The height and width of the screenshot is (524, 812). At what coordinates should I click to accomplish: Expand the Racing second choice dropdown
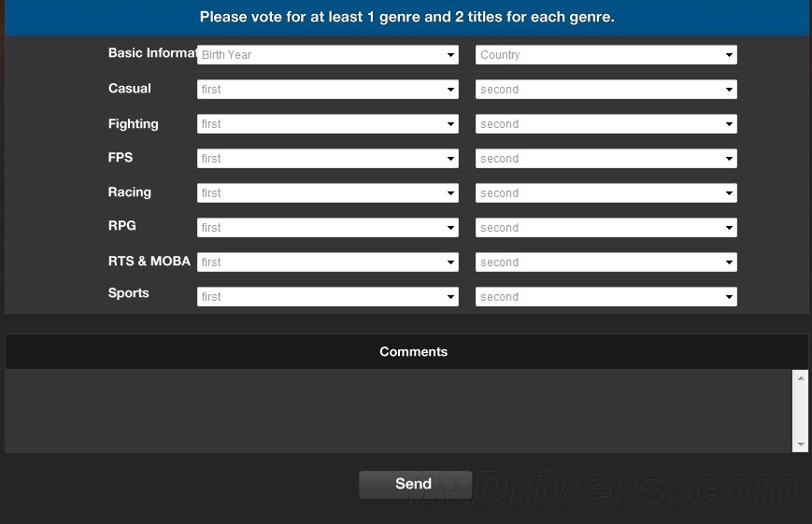pyautogui.click(x=605, y=193)
